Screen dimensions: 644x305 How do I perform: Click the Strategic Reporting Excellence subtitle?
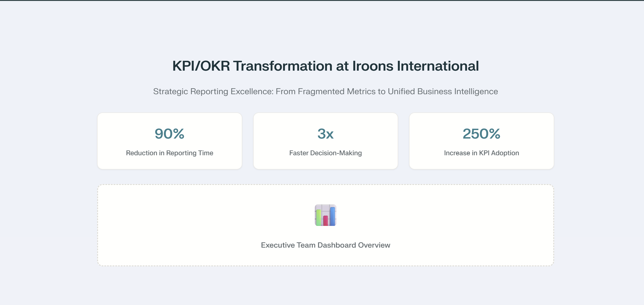tap(325, 91)
